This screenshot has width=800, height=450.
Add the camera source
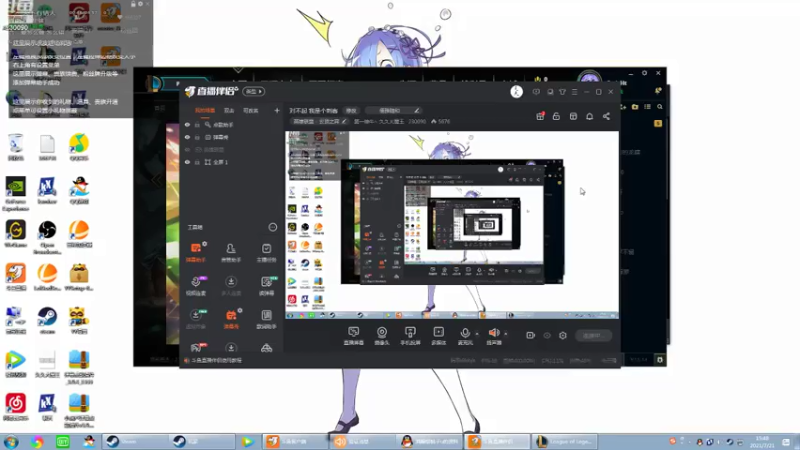382,336
